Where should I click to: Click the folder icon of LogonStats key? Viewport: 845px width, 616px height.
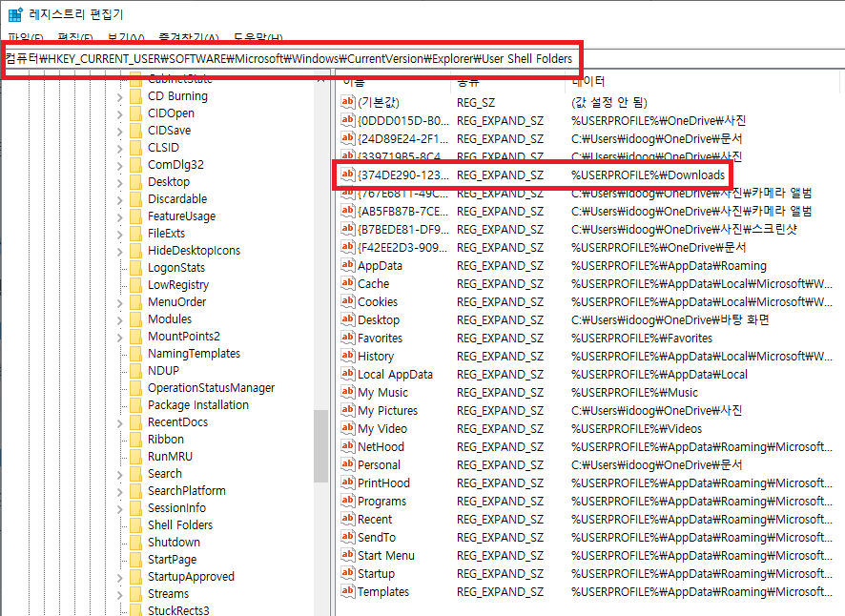135,268
